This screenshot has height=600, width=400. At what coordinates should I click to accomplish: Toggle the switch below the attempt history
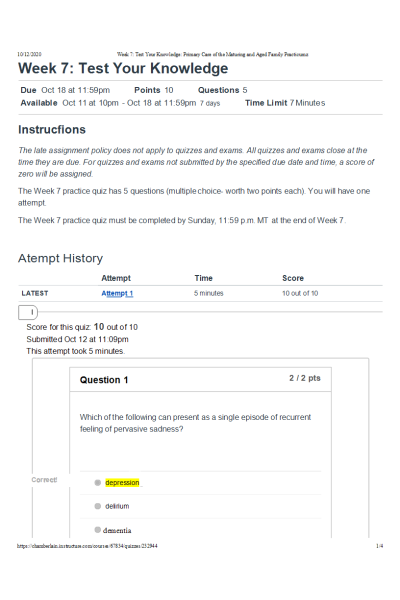(x=28, y=313)
